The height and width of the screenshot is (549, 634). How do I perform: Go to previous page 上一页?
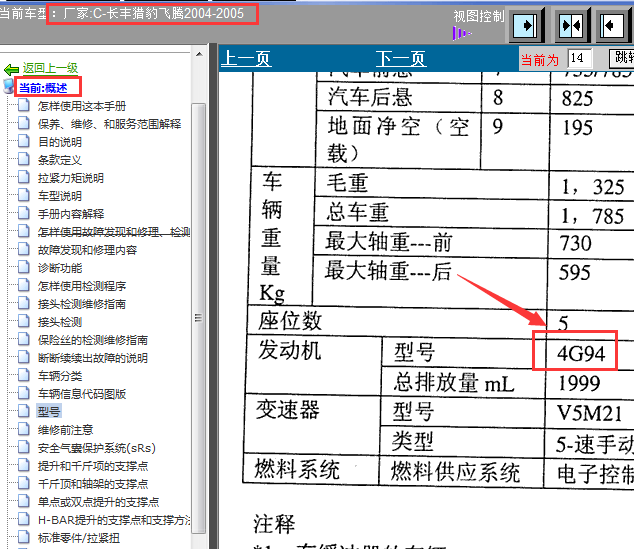pyautogui.click(x=246, y=59)
